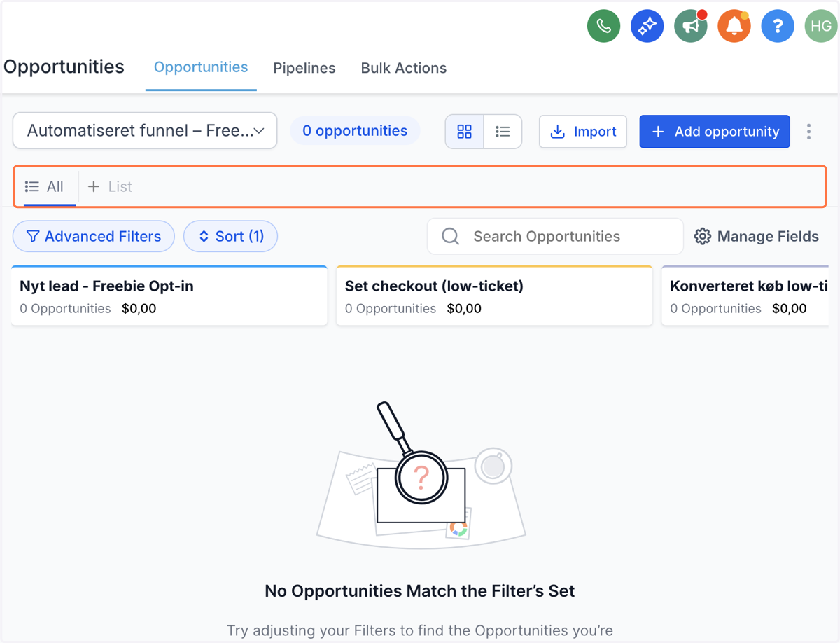840x643 pixels.
Task: Open the megaphone announcements icon
Action: pos(691,26)
